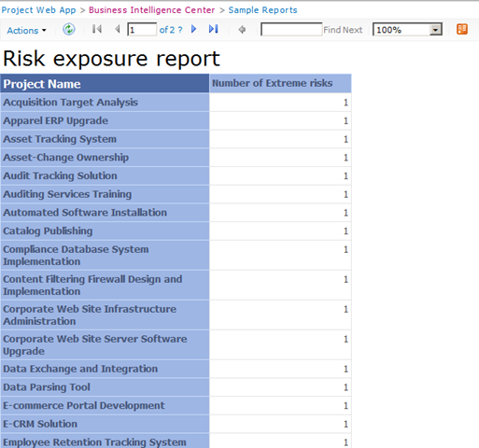Go back to the parent report arrow

coord(242,30)
